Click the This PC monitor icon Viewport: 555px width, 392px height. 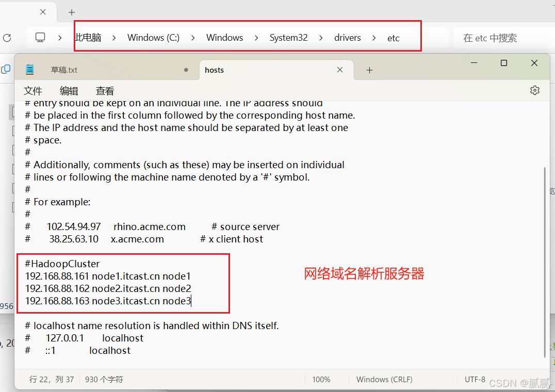click(41, 37)
